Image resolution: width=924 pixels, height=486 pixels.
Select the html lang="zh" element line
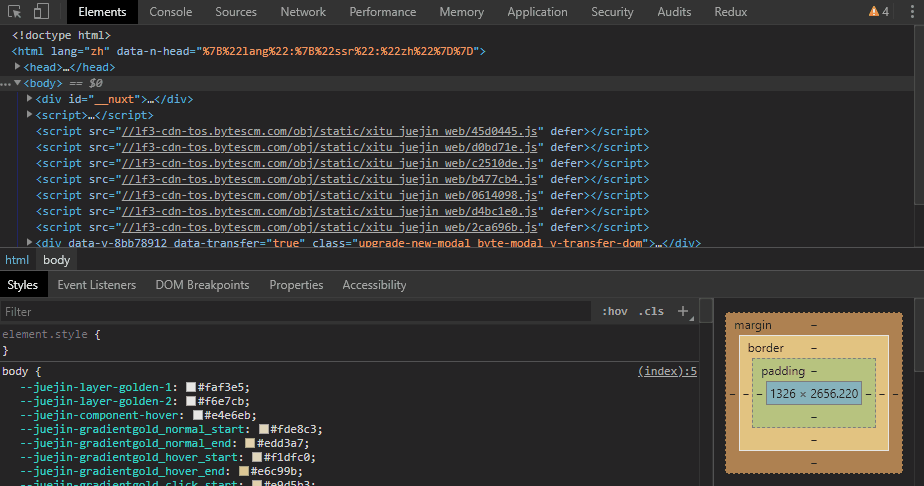pyautogui.click(x=249, y=51)
